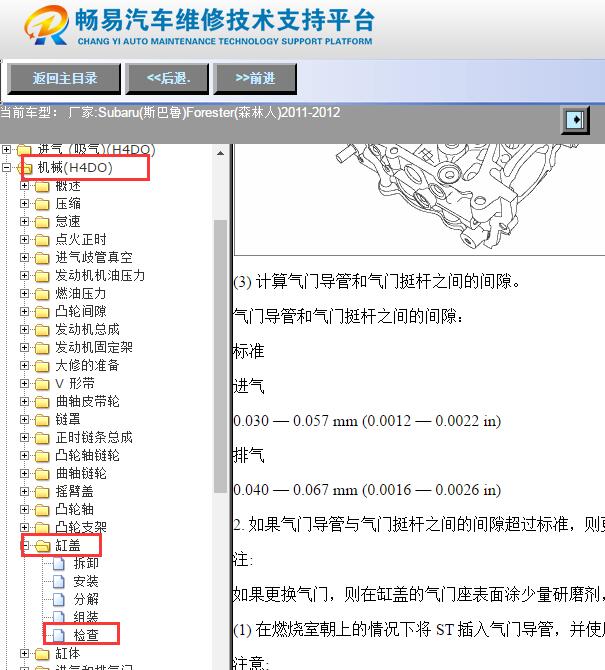Click the exhaust clearance value 0.040 — 0.067 mm
The height and width of the screenshot is (670, 605).
pyautogui.click(x=367, y=490)
